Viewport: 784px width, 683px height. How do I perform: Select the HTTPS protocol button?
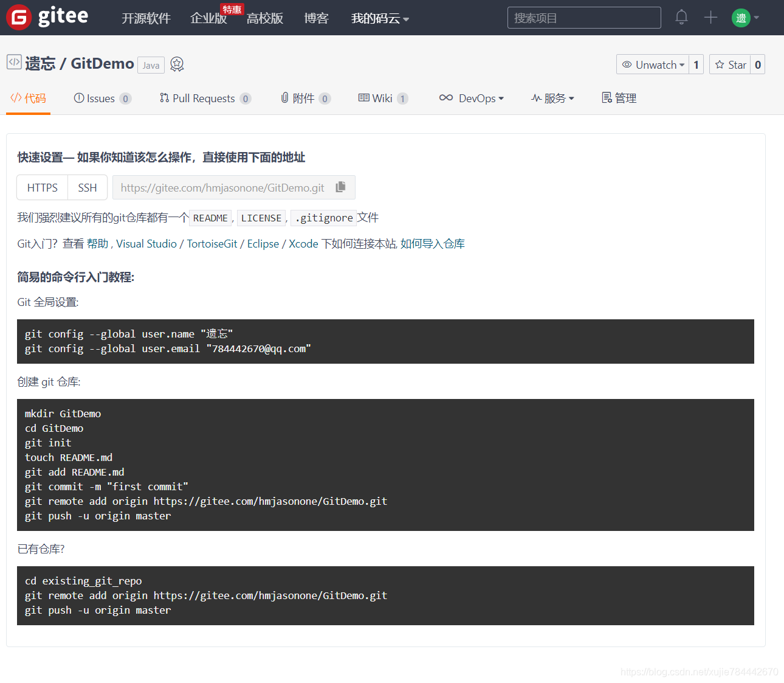(x=43, y=187)
